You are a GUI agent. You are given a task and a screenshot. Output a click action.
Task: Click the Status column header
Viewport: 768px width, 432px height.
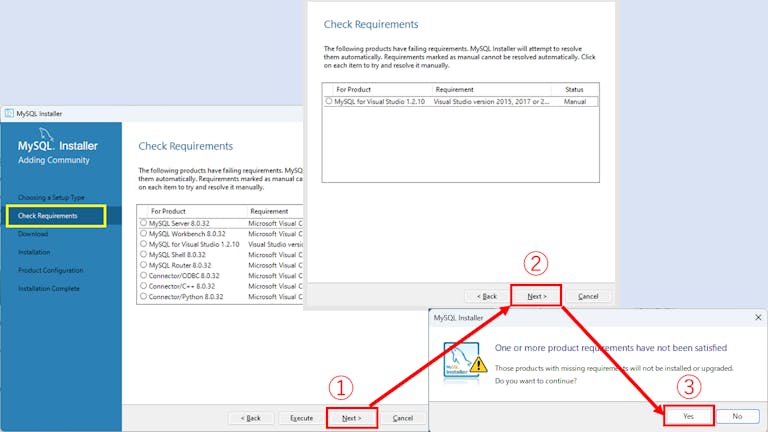coord(575,90)
